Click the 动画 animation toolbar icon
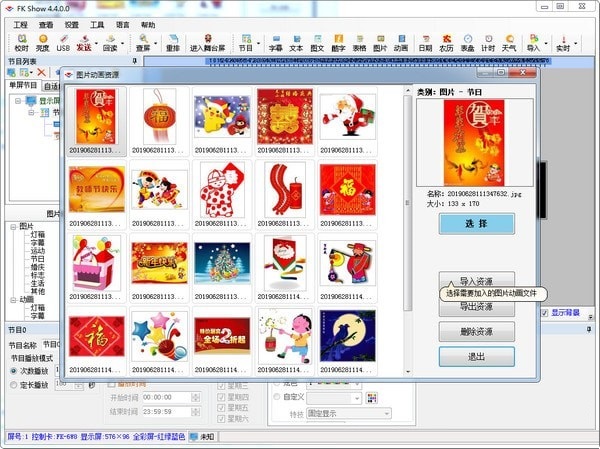Viewport: 600px width, 449px height. coord(401,43)
